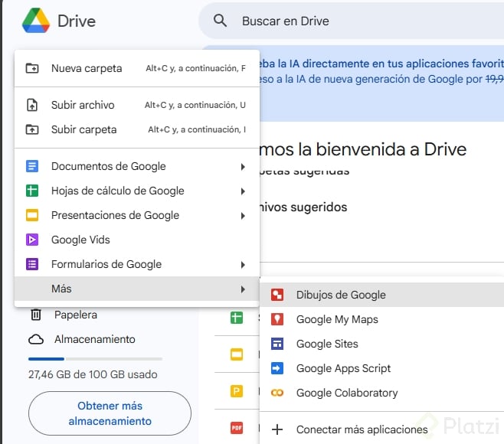Viewport: 504px width, 444px height.
Task: Click the storage usage progress bar
Action: [x=95, y=358]
